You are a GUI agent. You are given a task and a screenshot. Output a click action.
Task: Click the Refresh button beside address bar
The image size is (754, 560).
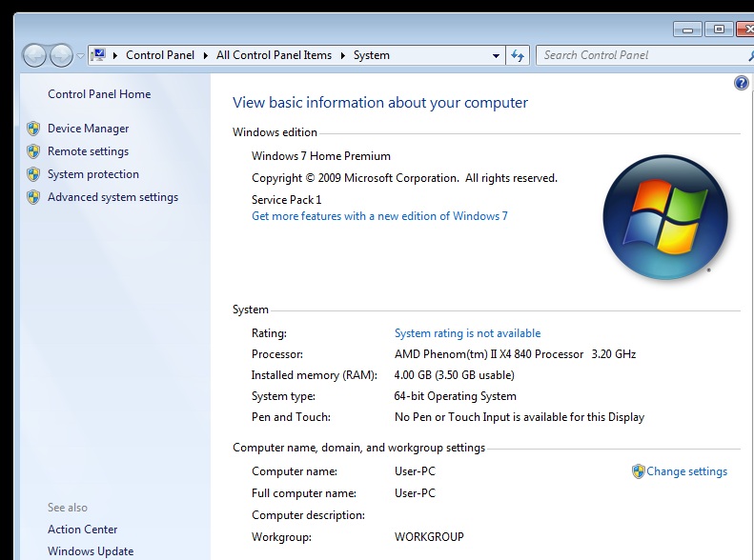(x=518, y=55)
